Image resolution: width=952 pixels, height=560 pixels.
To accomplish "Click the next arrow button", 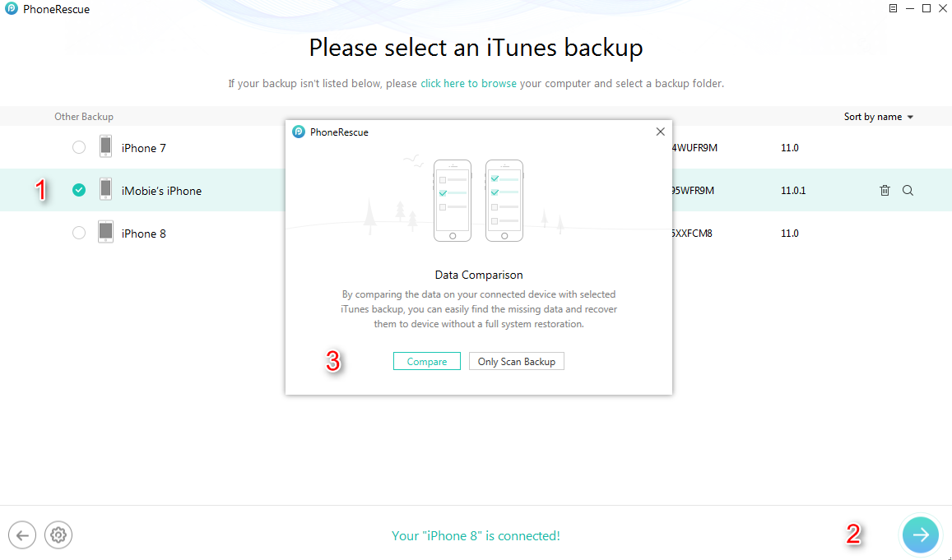I will [921, 535].
